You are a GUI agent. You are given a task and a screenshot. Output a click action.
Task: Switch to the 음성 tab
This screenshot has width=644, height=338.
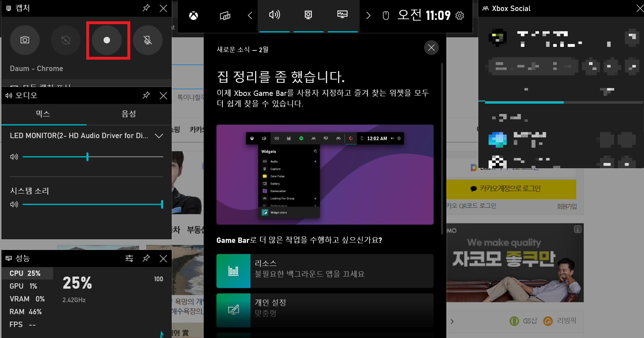click(129, 114)
